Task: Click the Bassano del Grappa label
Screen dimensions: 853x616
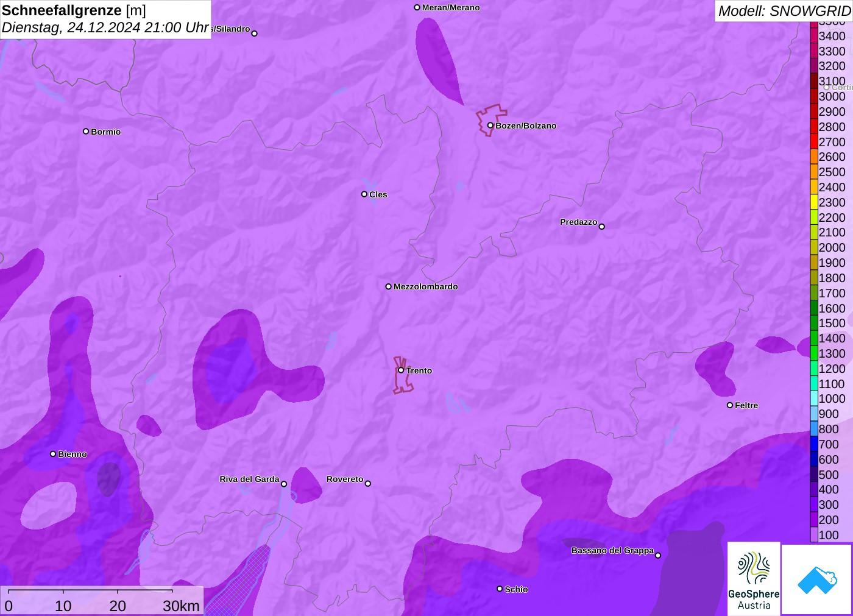Action: coord(612,550)
